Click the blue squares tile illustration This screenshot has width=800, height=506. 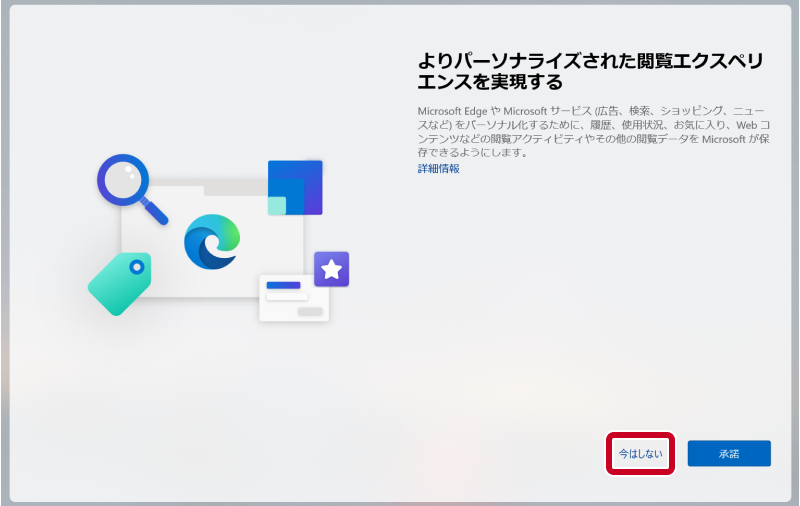[x=295, y=188]
